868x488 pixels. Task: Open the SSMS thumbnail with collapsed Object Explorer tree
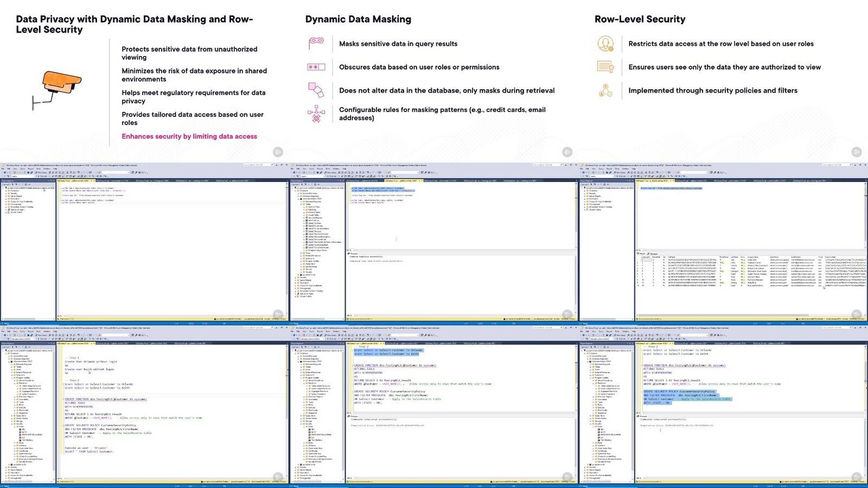[x=144, y=243]
